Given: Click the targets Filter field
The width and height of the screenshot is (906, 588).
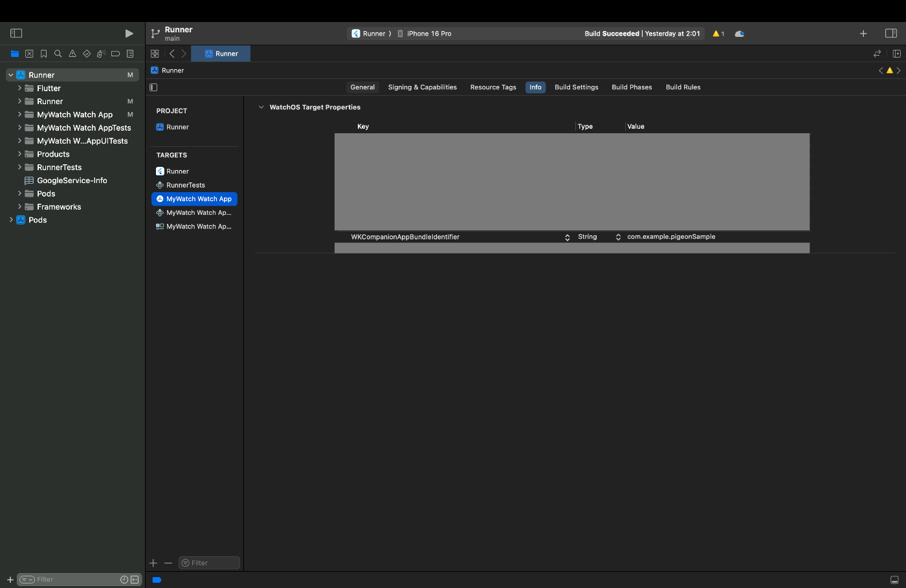Looking at the screenshot, I should 209,563.
